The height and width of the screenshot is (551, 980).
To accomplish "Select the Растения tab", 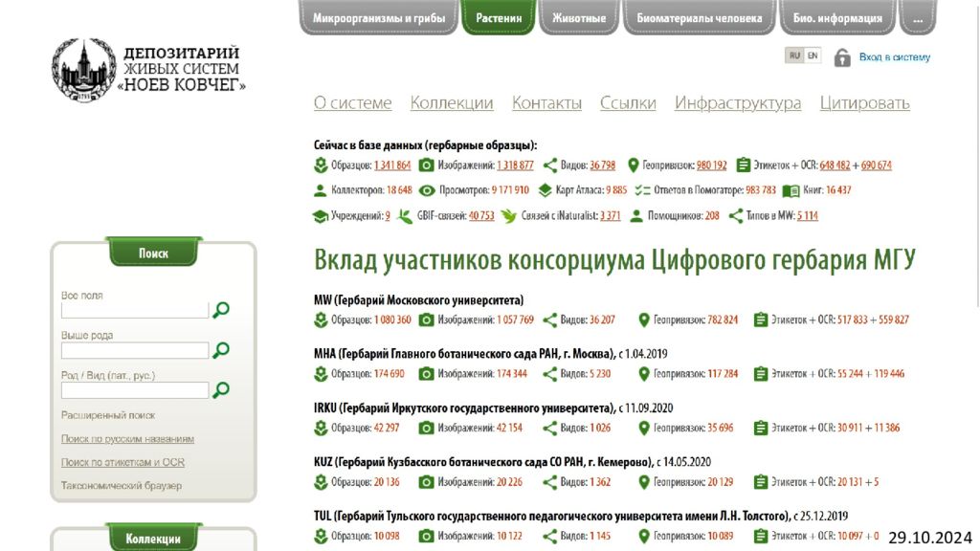I will point(498,18).
